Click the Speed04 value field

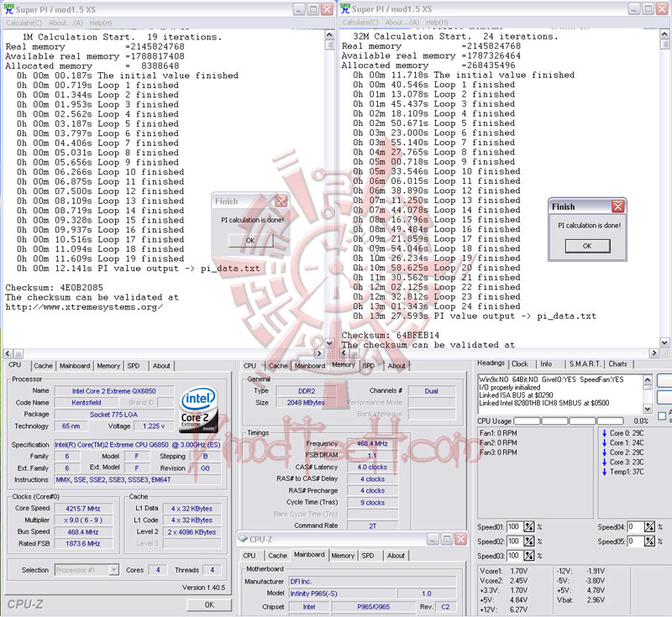point(636,526)
